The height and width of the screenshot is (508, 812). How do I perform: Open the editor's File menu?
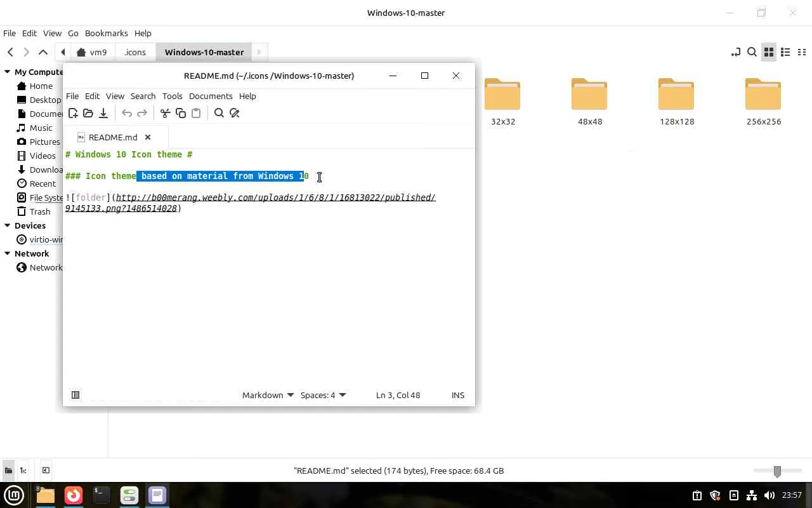[x=72, y=96]
